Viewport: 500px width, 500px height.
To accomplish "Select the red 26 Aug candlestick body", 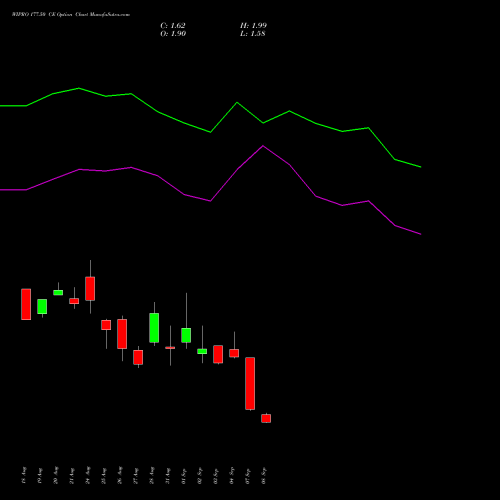I will [122, 334].
